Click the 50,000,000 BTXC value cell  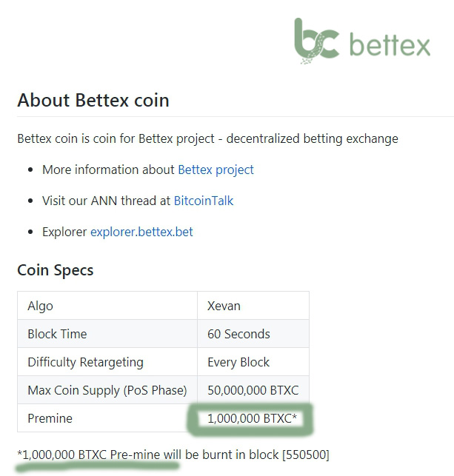point(253,390)
